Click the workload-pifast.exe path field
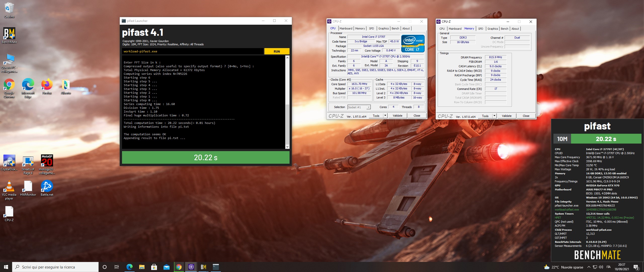644x272 pixels. [x=192, y=51]
